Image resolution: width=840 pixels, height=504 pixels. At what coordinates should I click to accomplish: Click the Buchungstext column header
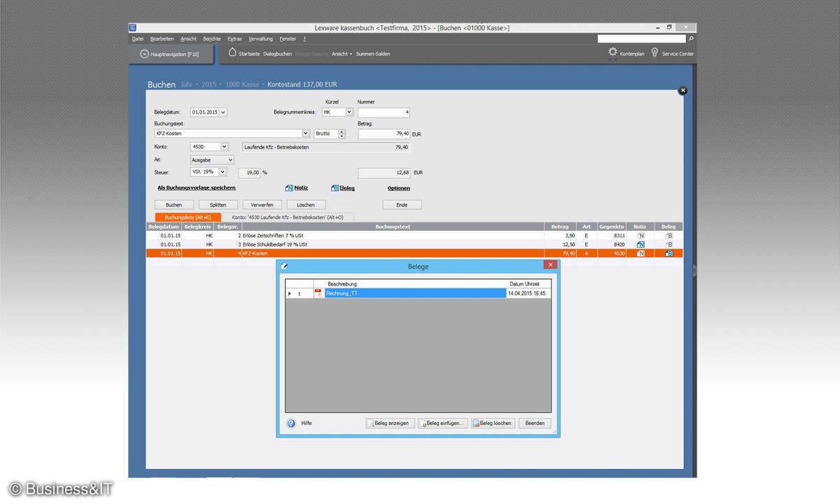click(393, 227)
